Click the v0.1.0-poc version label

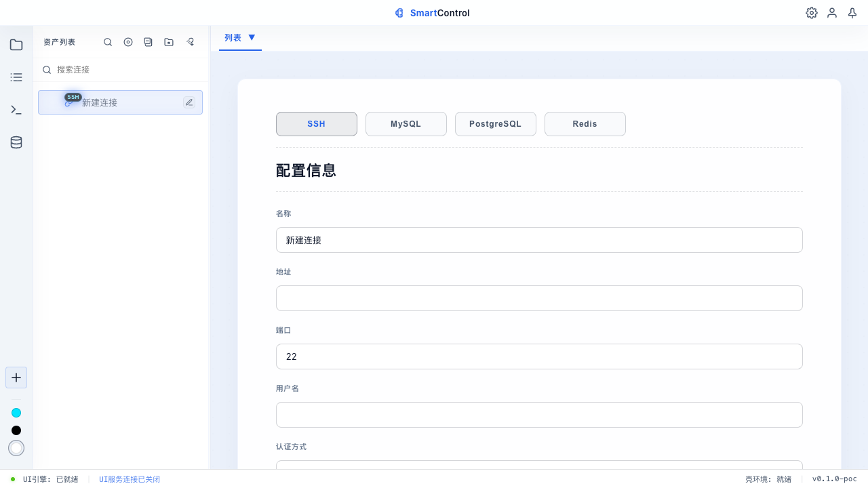click(x=835, y=479)
